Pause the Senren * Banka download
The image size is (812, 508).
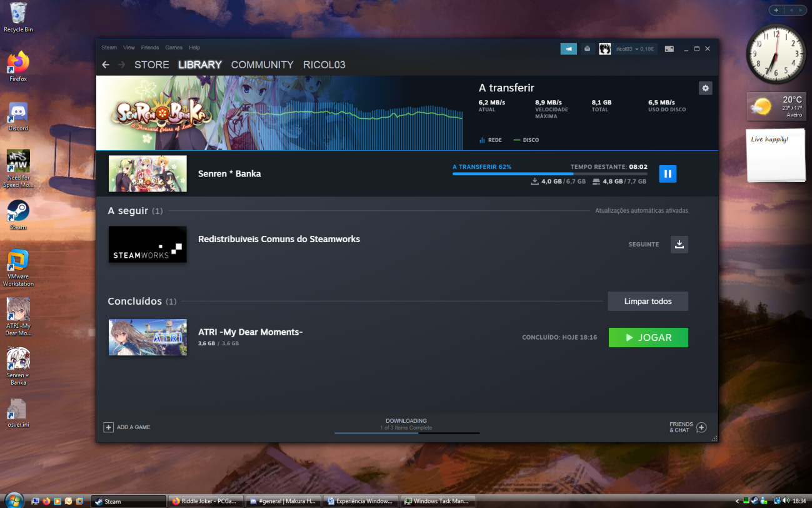pyautogui.click(x=668, y=174)
